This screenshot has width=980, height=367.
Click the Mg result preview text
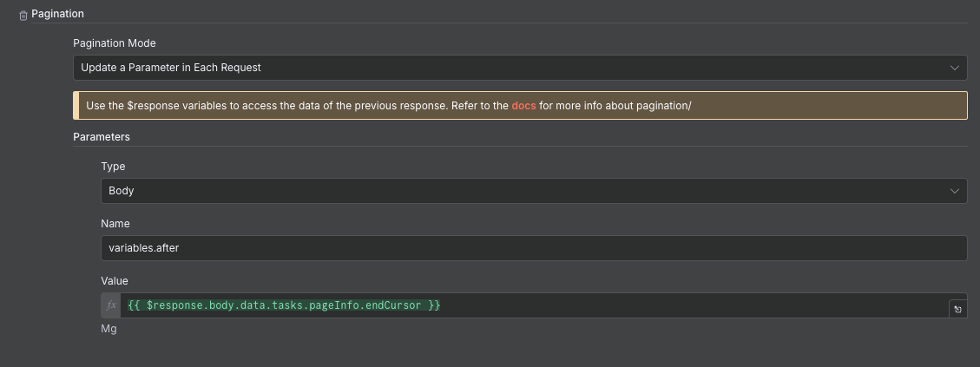tap(109, 329)
